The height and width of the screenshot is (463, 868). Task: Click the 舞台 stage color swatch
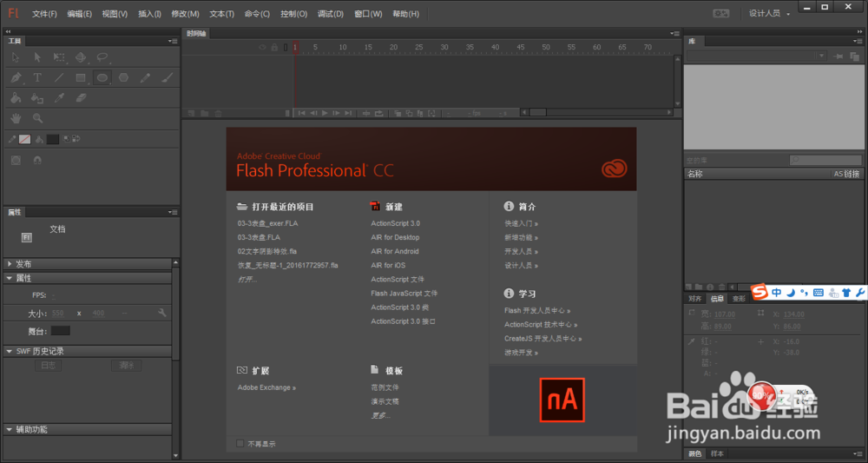[x=61, y=331]
